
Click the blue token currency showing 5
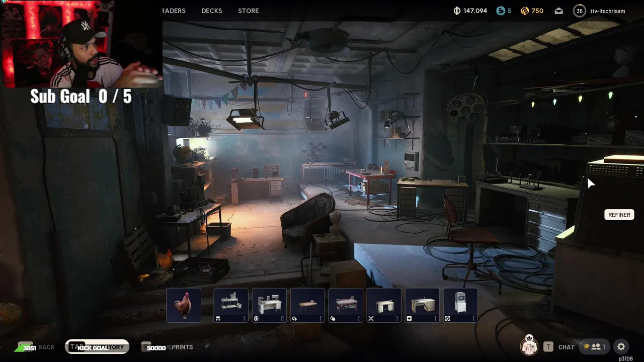pos(504,11)
